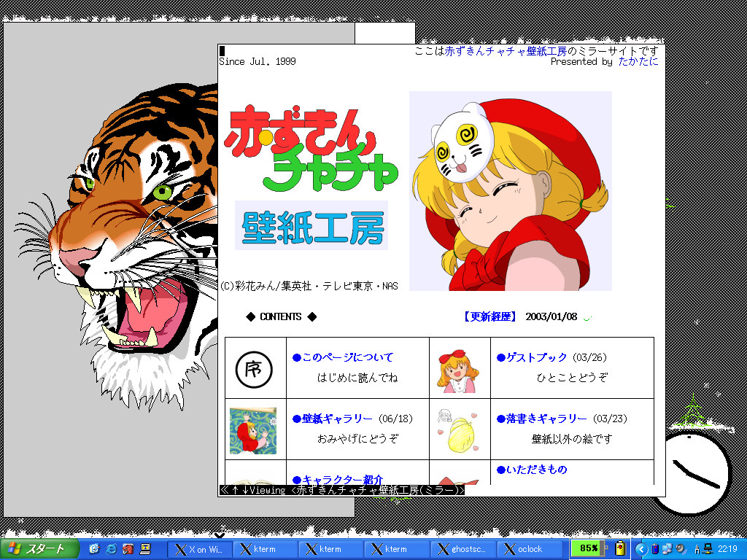Screen dimensions: 747x560
Task: Click the blue battery tray icon
Action: tap(655, 550)
